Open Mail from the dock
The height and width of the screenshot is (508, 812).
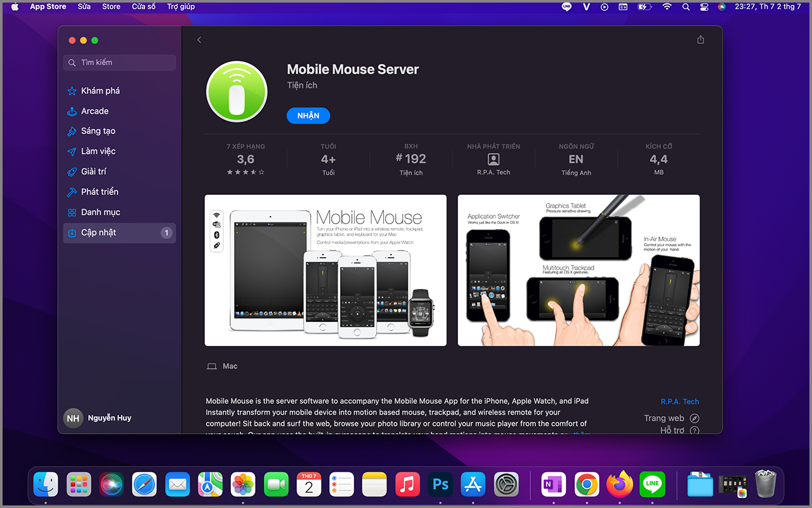(x=178, y=485)
